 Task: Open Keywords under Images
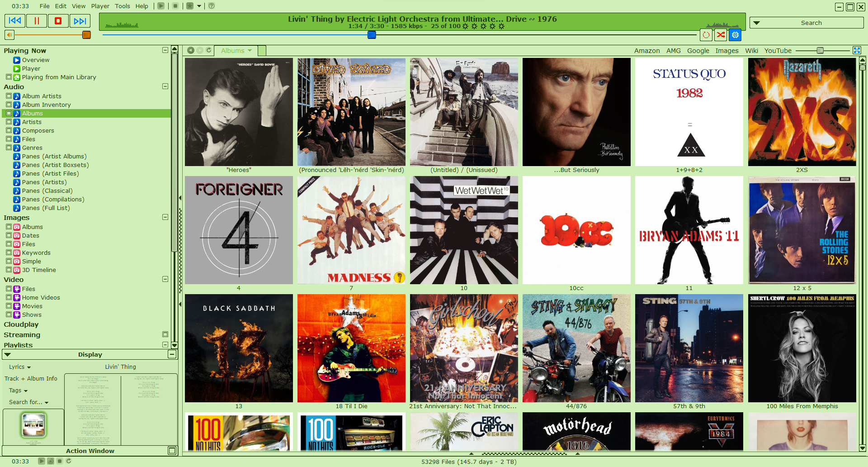36,253
